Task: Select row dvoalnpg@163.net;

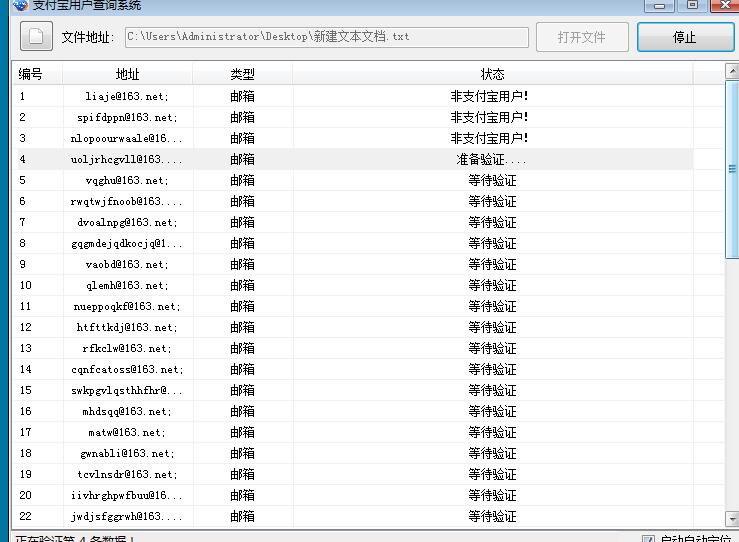Action: (353, 222)
